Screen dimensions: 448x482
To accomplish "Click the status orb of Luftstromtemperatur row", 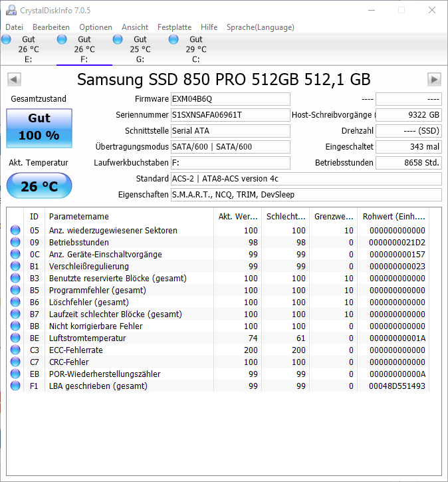I will [15, 338].
